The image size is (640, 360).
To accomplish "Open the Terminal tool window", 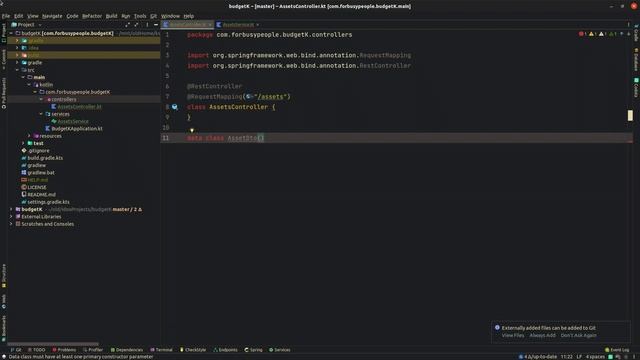I will coord(162,350).
